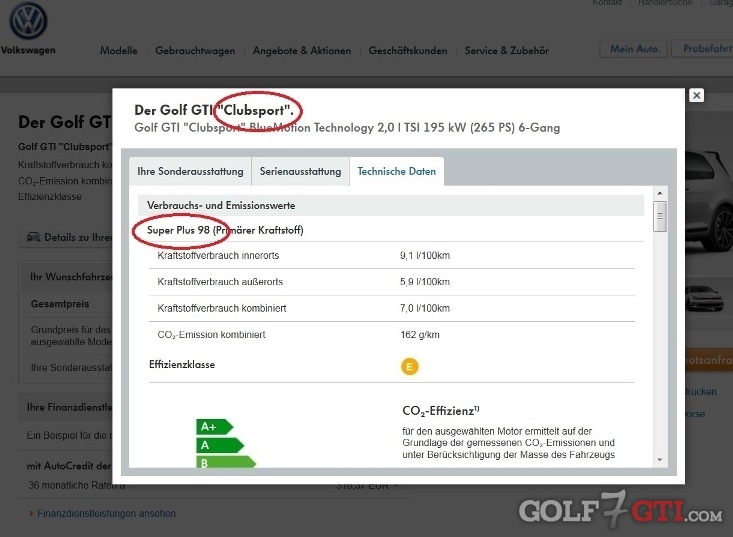Click the Volkswagen logo
733x537 pixels.
tap(28, 22)
